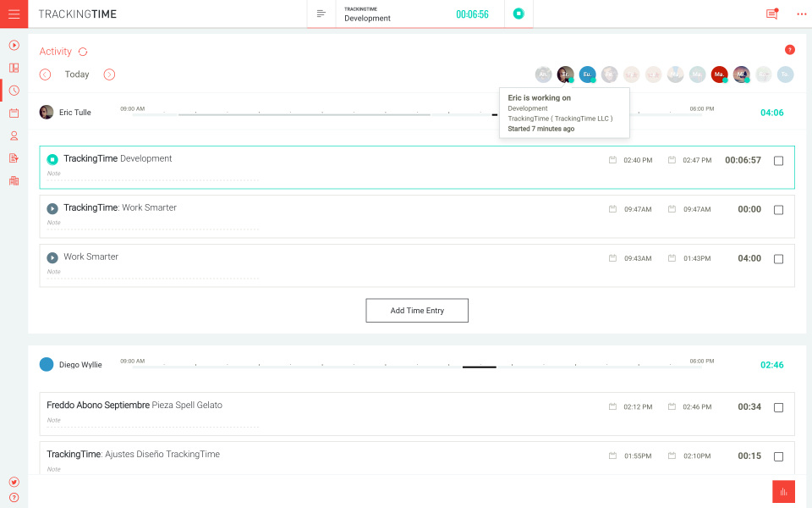Click the Note field under Work Smarter 04:00
This screenshot has height=508, width=812.
pos(153,273)
